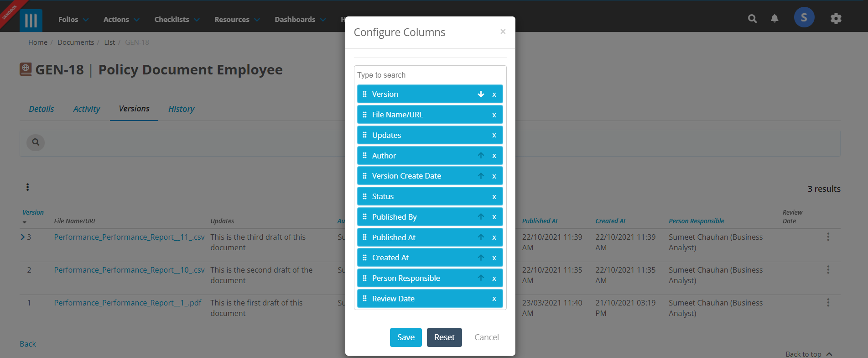Click drag handle beside File Name/URL
The image size is (868, 358).
[x=364, y=115]
